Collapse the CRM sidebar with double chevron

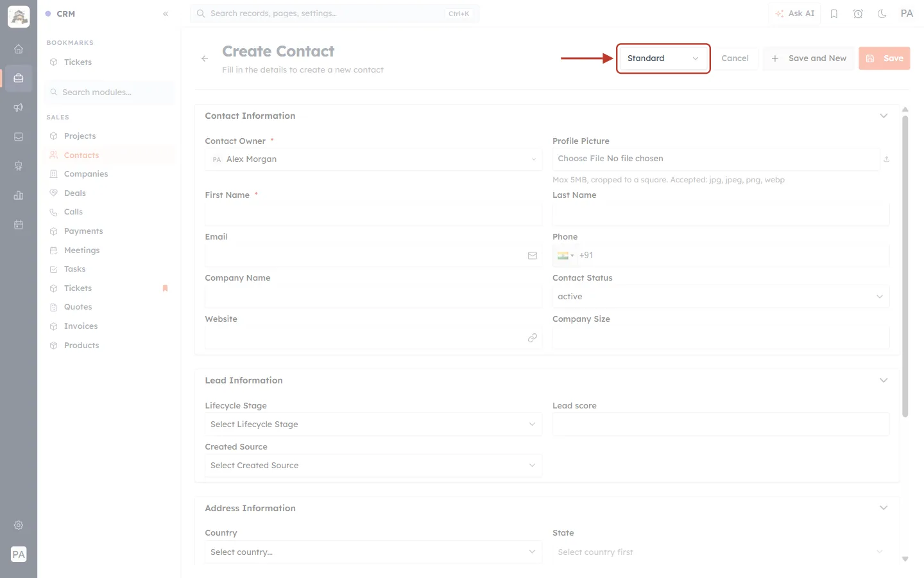coord(166,13)
